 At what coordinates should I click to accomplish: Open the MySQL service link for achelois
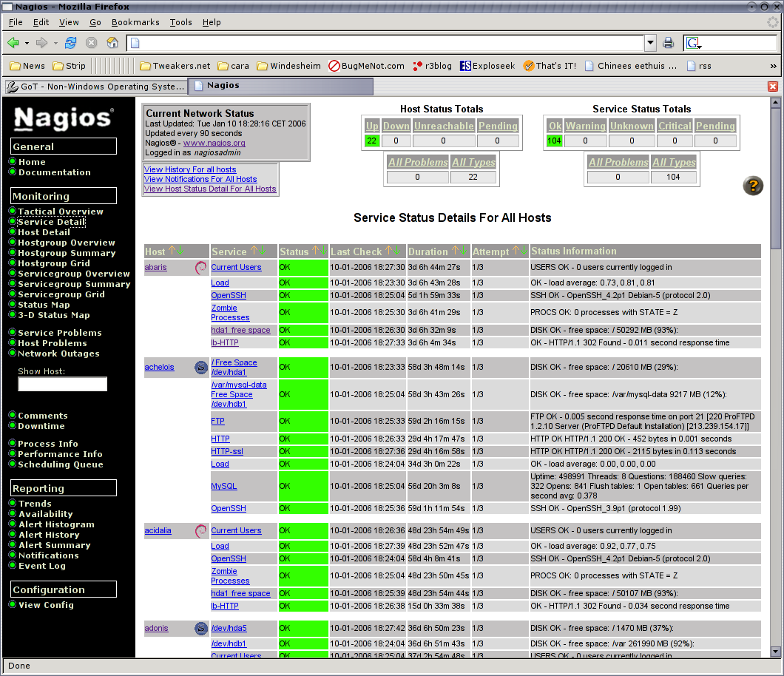pyautogui.click(x=223, y=486)
